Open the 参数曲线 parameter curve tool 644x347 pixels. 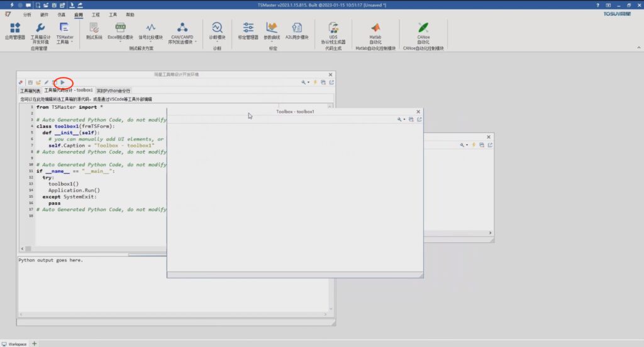click(272, 30)
